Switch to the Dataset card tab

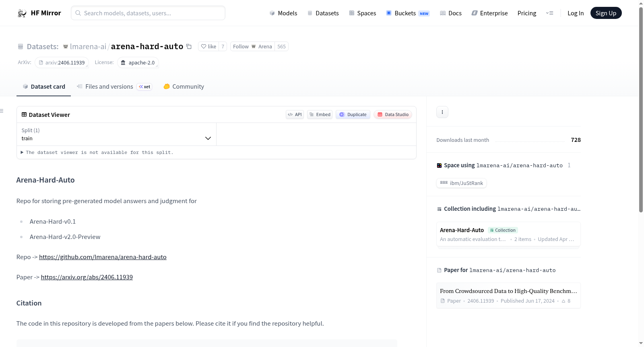(x=44, y=87)
